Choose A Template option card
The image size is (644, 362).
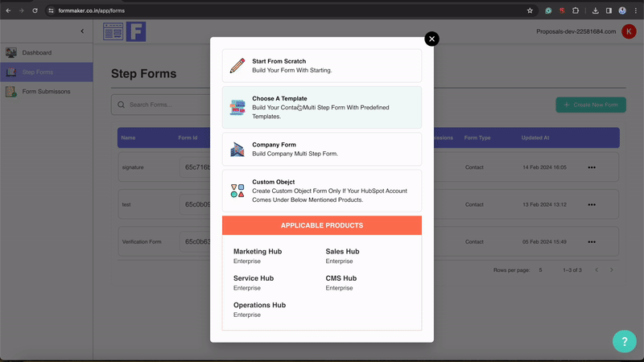click(321, 107)
